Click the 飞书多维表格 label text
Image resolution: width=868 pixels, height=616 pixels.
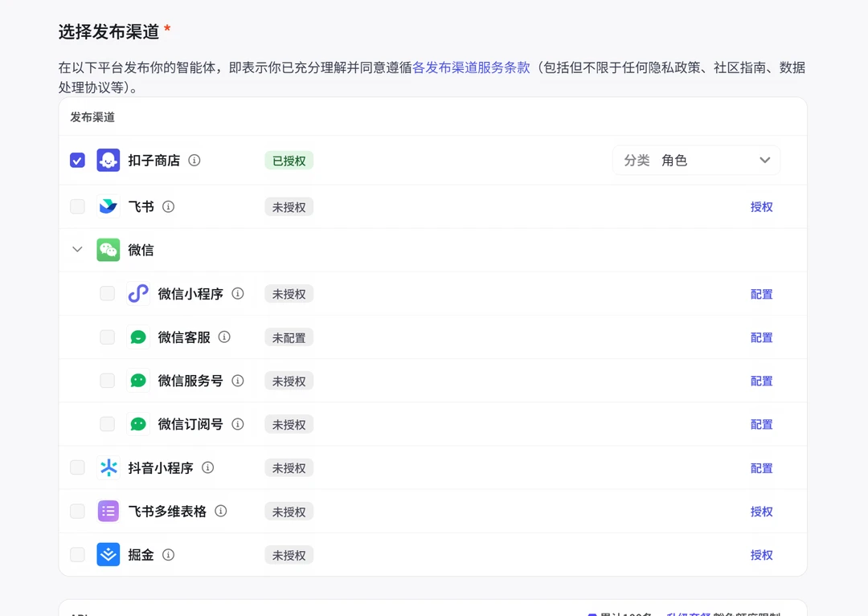[x=167, y=512]
